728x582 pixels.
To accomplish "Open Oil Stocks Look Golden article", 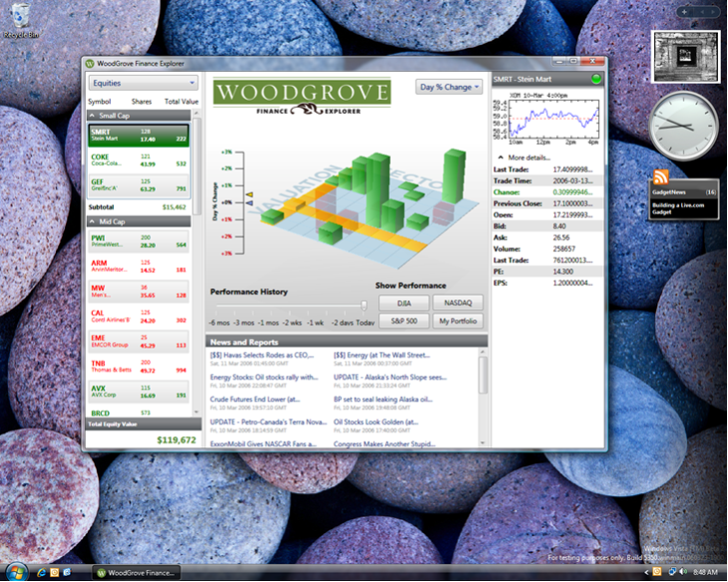I will [x=376, y=422].
